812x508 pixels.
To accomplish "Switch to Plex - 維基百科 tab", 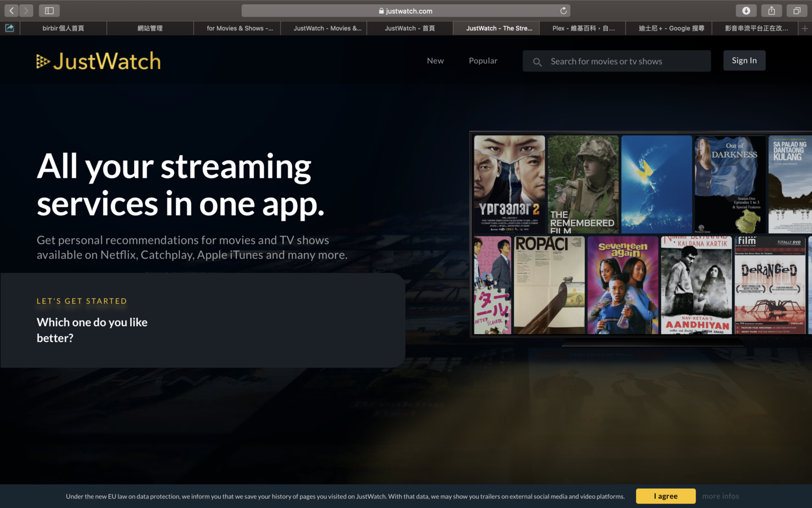I will tap(582, 28).
